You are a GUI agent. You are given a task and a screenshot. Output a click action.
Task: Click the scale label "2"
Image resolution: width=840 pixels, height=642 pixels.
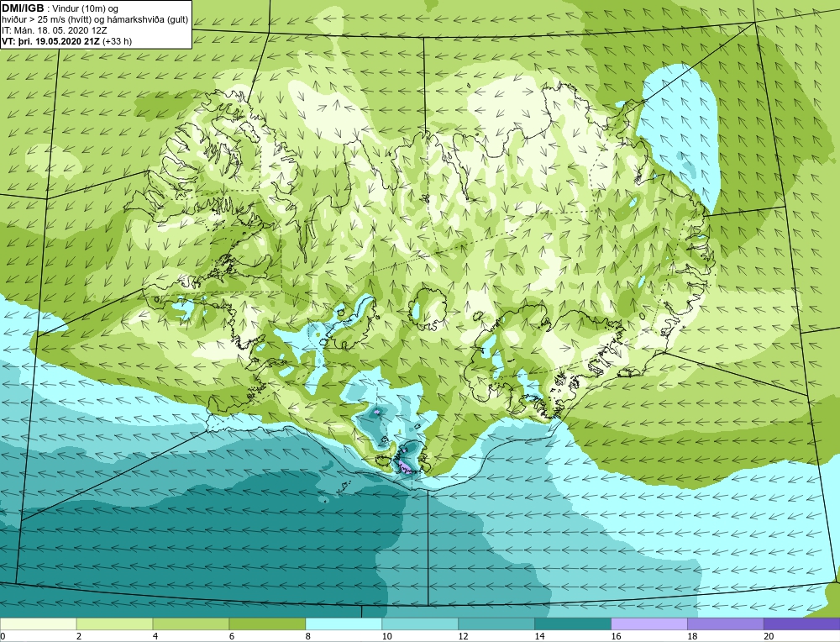[79, 636]
